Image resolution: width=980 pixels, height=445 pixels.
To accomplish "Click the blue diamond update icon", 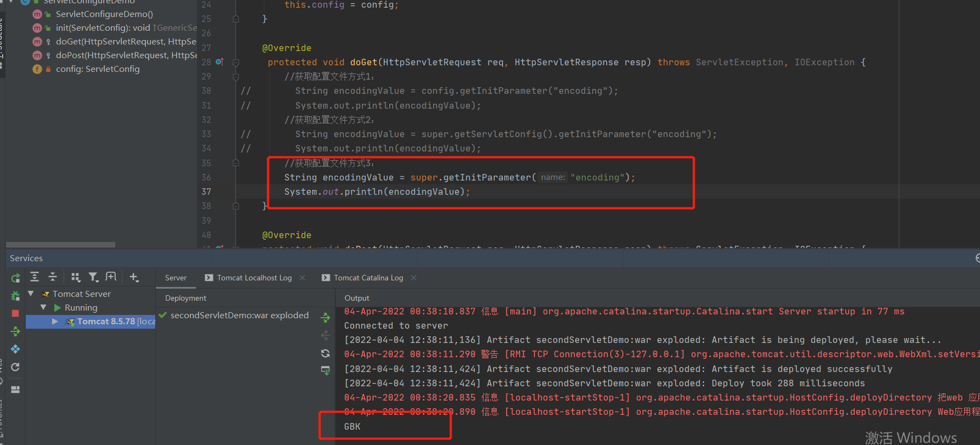I will coord(15,349).
